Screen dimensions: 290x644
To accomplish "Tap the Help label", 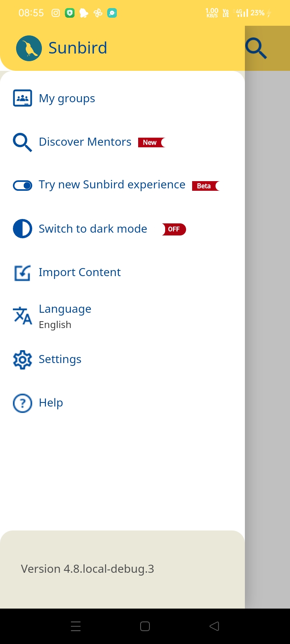I will coord(51,403).
